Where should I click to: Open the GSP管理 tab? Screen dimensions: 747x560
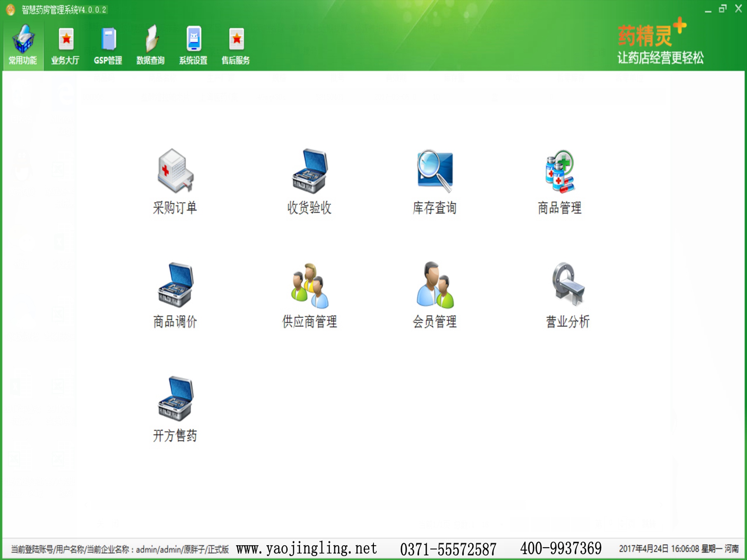(x=108, y=46)
